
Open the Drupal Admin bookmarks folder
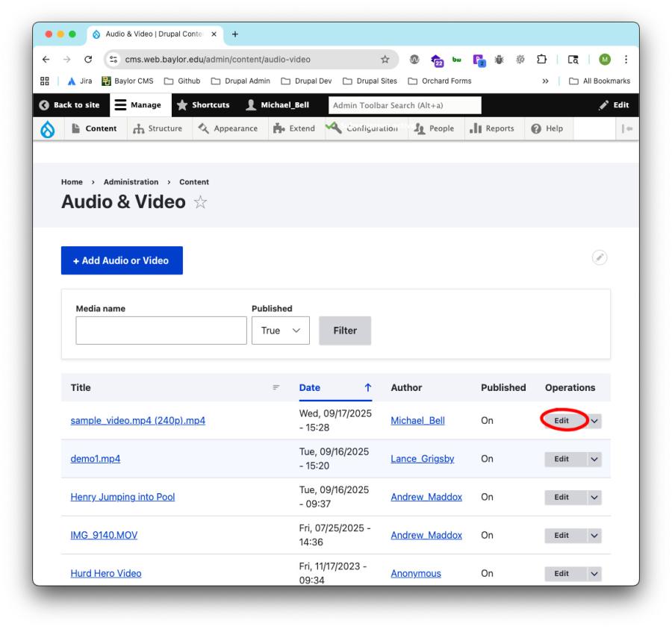point(240,81)
